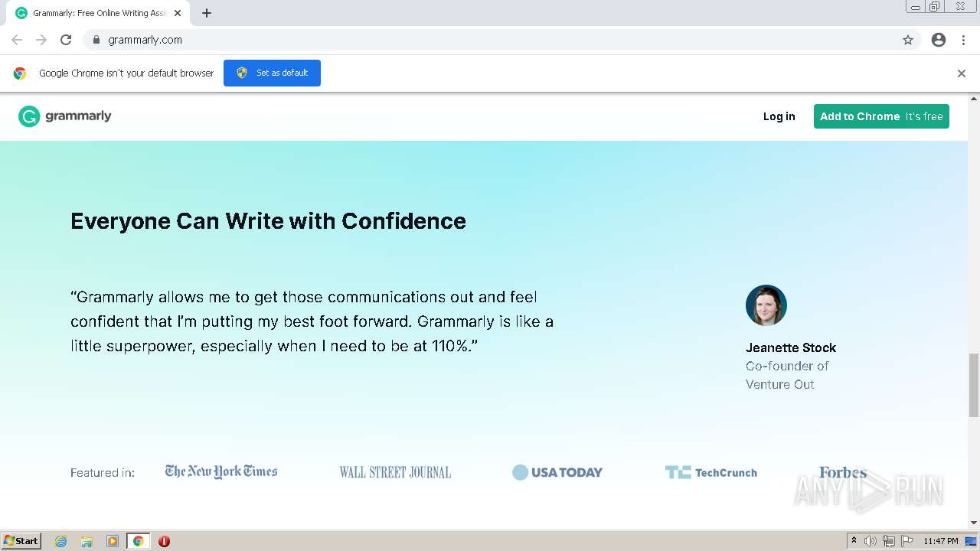The width and height of the screenshot is (980, 551).
Task: Reload the Grammarly page
Action: tap(66, 40)
